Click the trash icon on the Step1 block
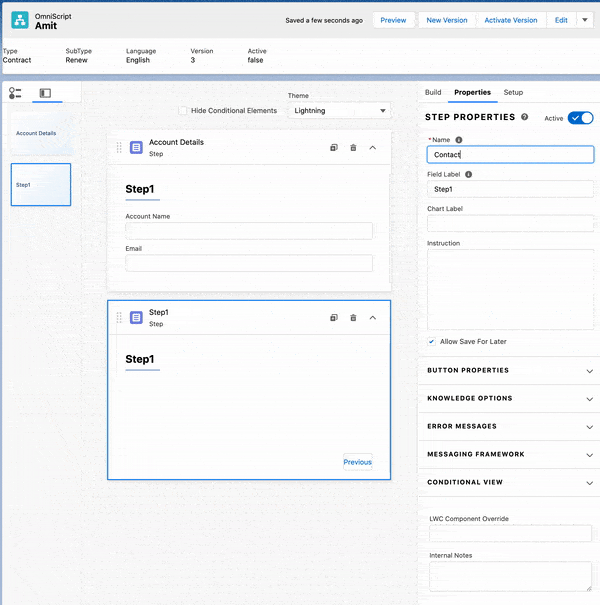600x605 pixels. click(353, 318)
